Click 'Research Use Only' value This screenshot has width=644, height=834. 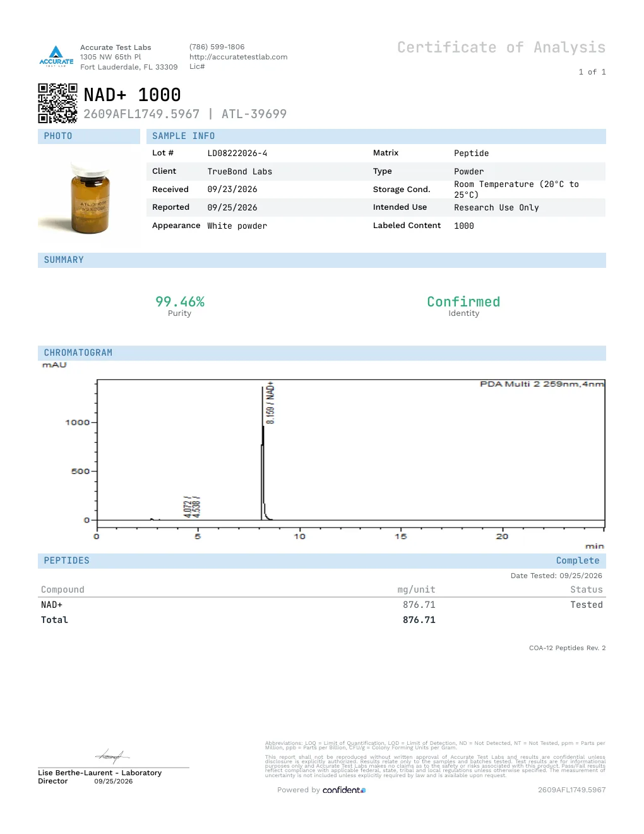click(496, 208)
